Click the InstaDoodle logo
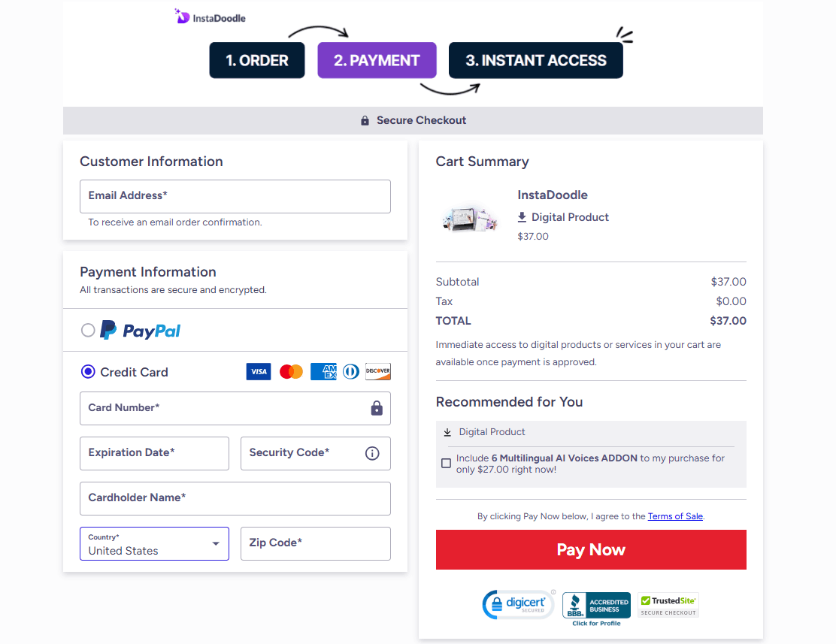 pyautogui.click(x=209, y=17)
